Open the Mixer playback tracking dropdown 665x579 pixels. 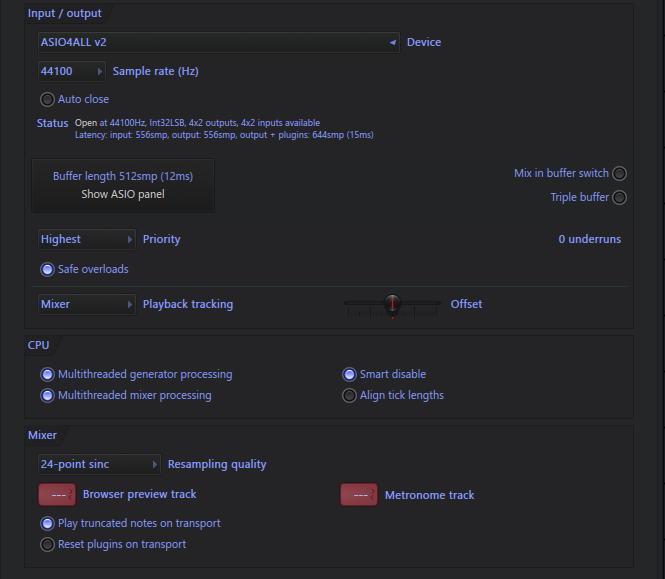coord(87,304)
